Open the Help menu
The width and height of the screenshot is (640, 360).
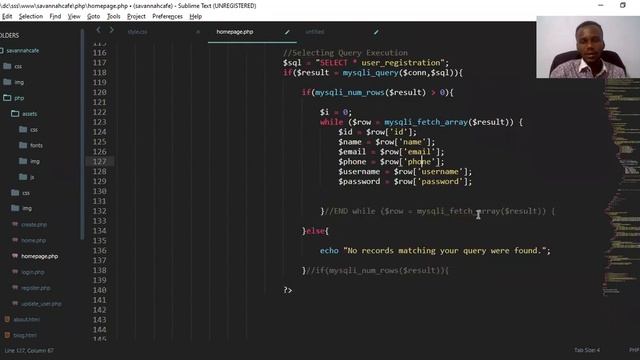pyautogui.click(x=196, y=16)
